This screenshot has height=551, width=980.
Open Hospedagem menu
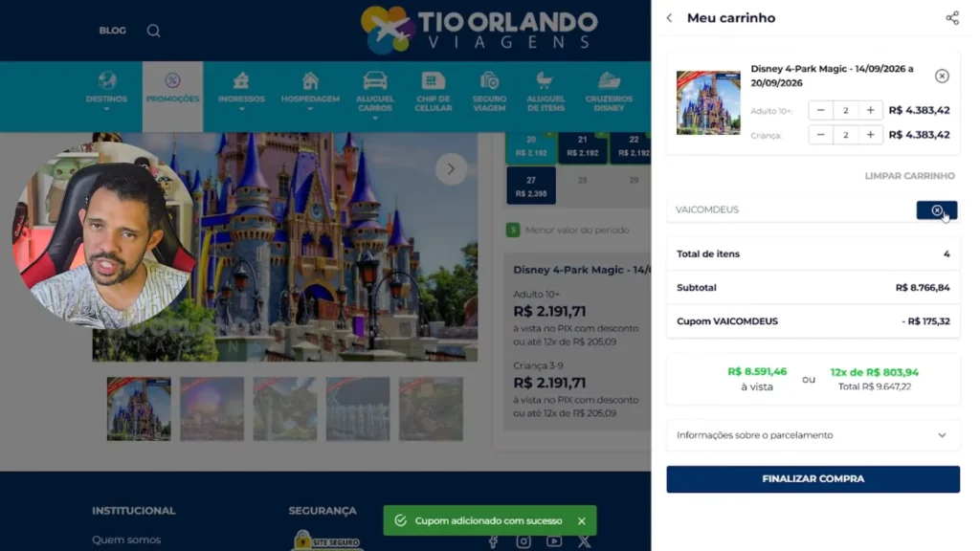pyautogui.click(x=310, y=92)
